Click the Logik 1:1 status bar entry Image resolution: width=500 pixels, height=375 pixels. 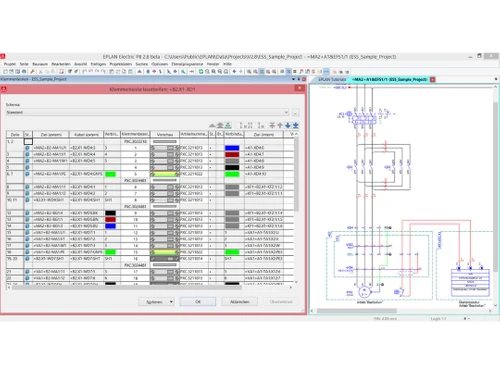pos(438,319)
